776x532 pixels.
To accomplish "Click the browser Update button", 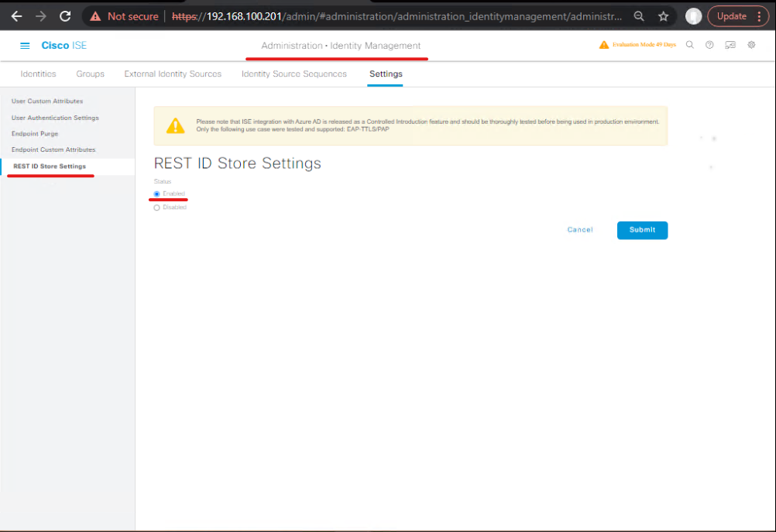I will pyautogui.click(x=731, y=16).
